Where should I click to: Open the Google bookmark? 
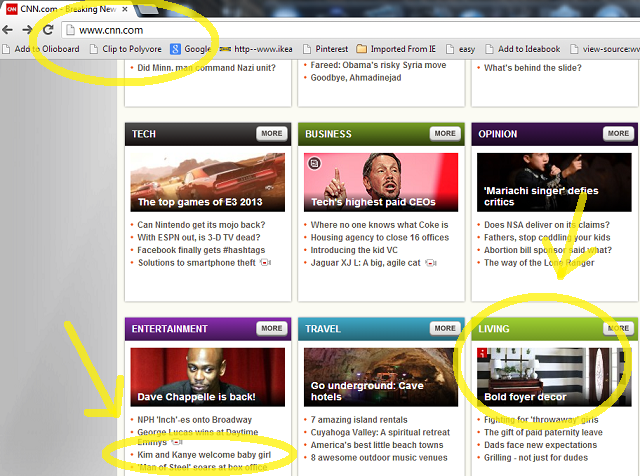tap(191, 49)
